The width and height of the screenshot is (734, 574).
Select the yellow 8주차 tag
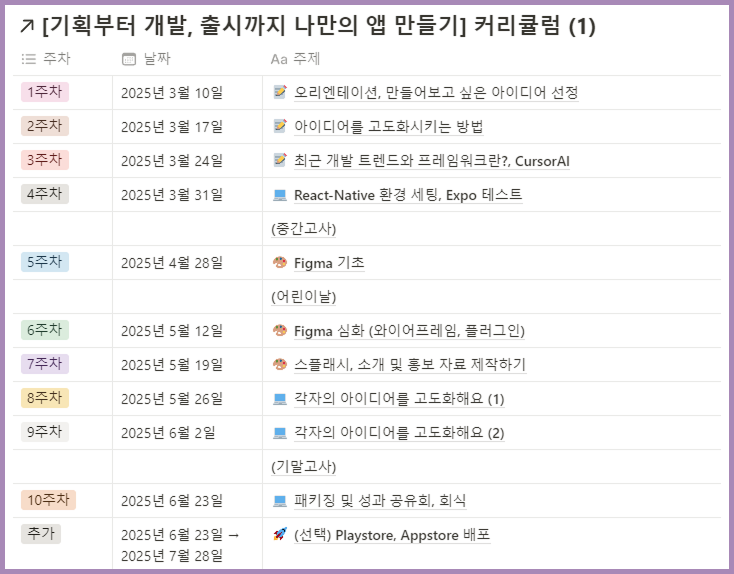click(45, 398)
